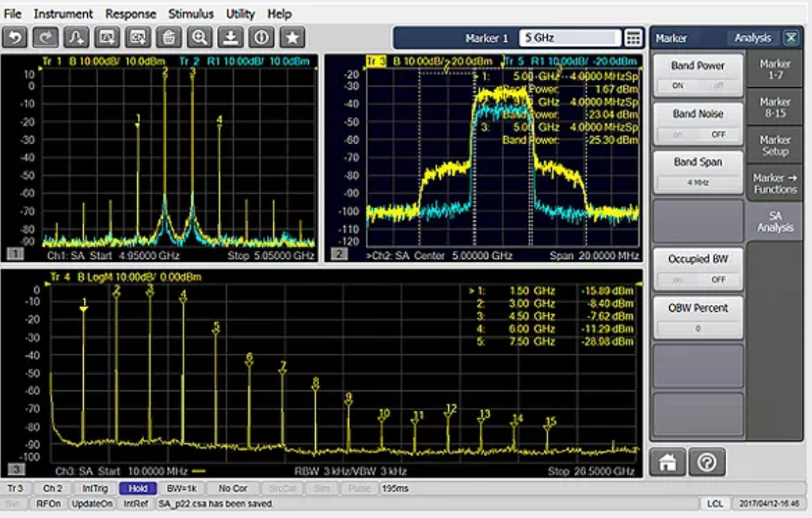Open the Stimulus menu
Image resolution: width=812 pixels, height=518 pixels.
(190, 14)
